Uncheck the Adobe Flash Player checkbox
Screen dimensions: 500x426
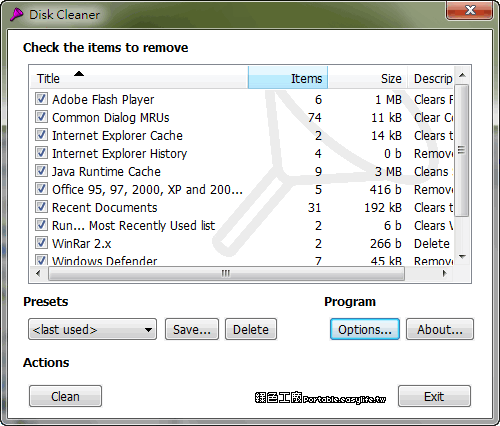[41, 99]
